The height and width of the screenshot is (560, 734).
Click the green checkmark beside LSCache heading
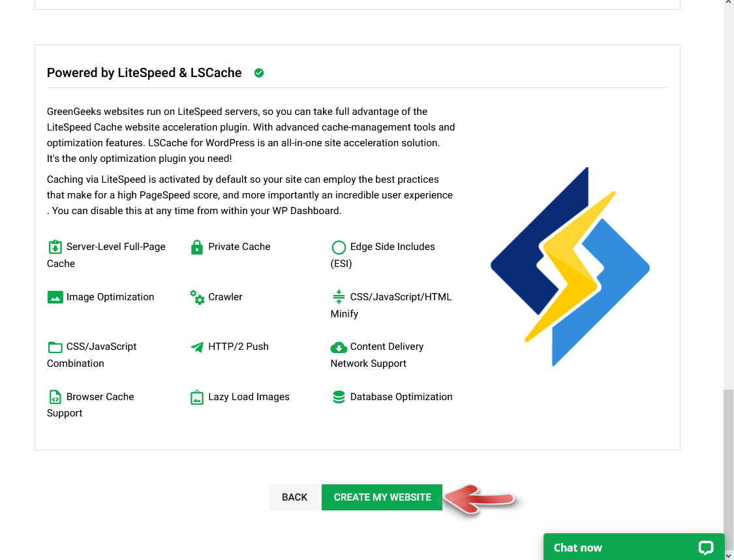click(259, 73)
